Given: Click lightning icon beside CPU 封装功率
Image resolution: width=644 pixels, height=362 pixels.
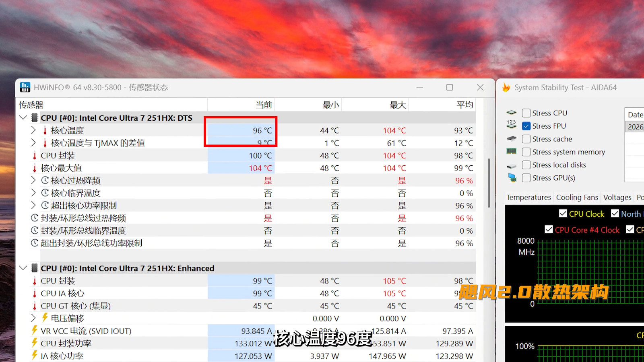Looking at the screenshot, I should [x=35, y=343].
